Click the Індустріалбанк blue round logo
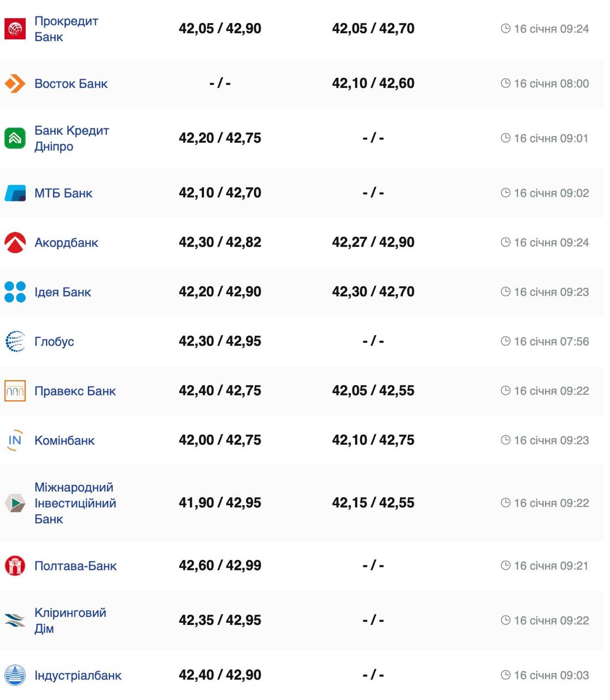Viewport: 610px width, 700px height. [x=15, y=675]
